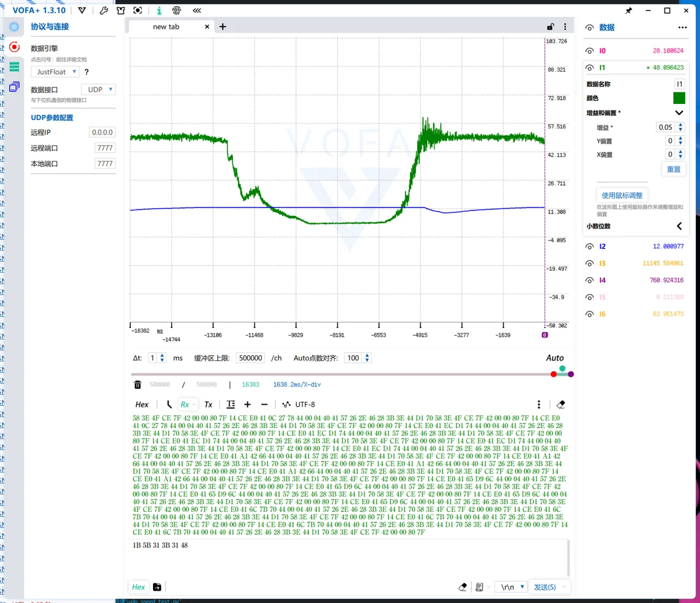The height and width of the screenshot is (603, 700).
Task: Click the lock icon above the plot
Action: [x=551, y=27]
